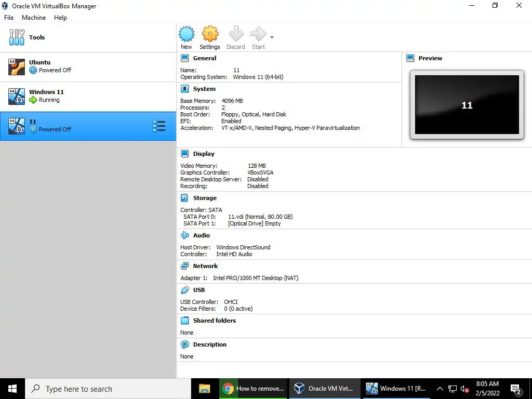Expand the Start button dropdown arrow
This screenshot has height=399, width=532.
coord(272,37)
